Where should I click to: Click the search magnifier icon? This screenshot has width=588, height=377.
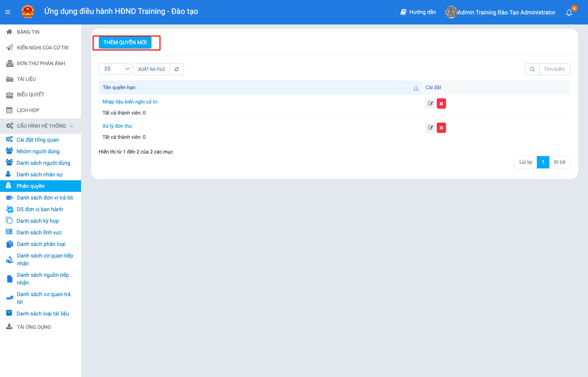point(532,69)
